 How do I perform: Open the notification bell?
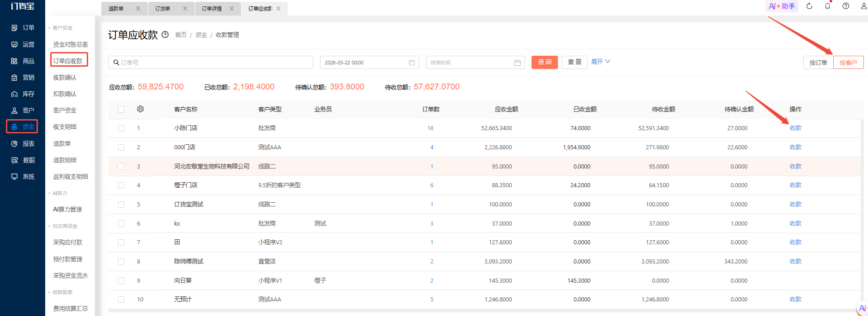point(827,6)
